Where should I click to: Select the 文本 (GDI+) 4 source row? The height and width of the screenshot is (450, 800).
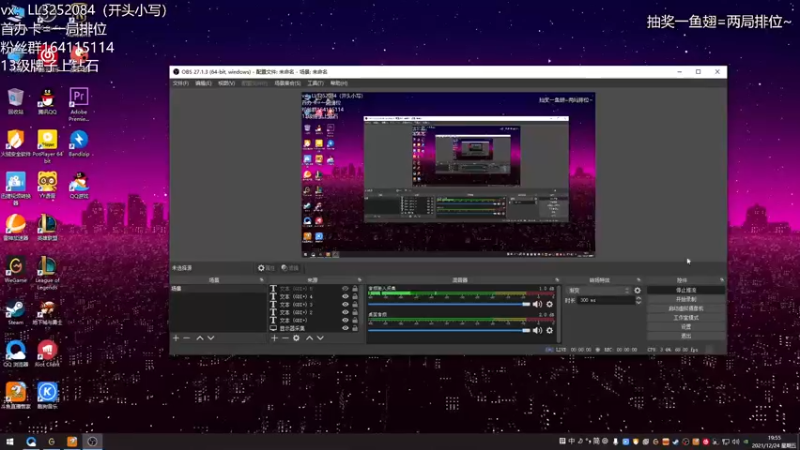click(x=315, y=296)
